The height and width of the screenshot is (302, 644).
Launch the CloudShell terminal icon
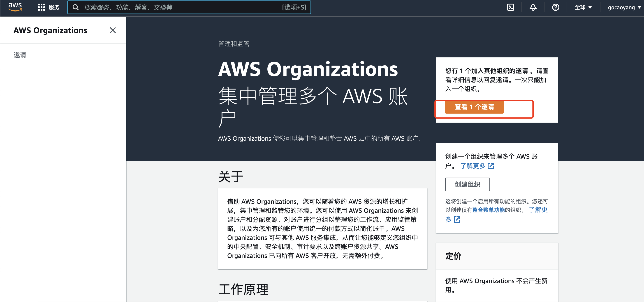pyautogui.click(x=510, y=7)
